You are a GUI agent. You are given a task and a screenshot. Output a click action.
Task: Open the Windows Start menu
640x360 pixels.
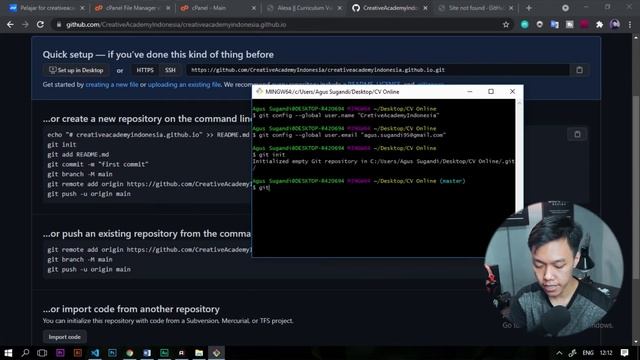(x=8, y=353)
